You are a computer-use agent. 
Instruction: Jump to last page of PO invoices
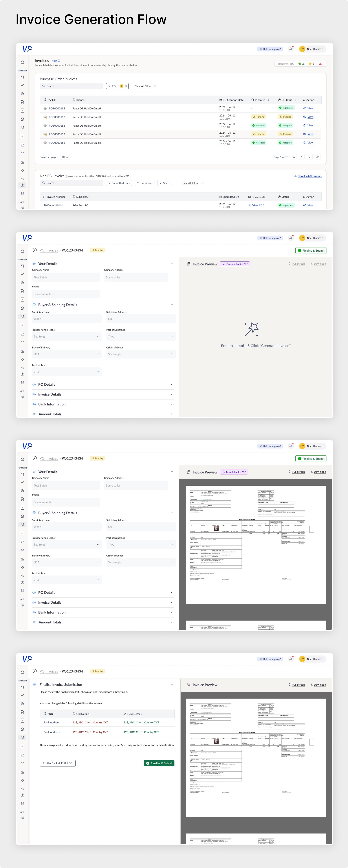pyautogui.click(x=317, y=157)
